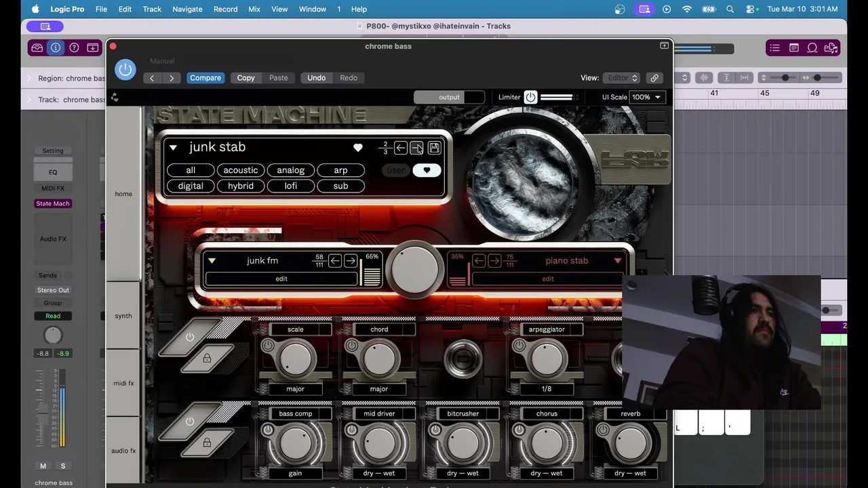Click the Copy button

pyautogui.click(x=245, y=78)
